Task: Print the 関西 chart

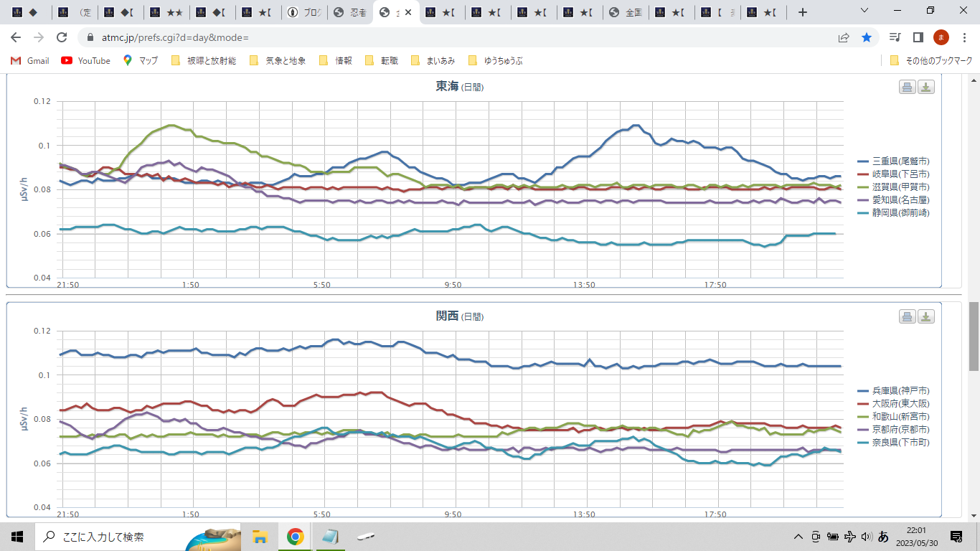Action: 908,316
